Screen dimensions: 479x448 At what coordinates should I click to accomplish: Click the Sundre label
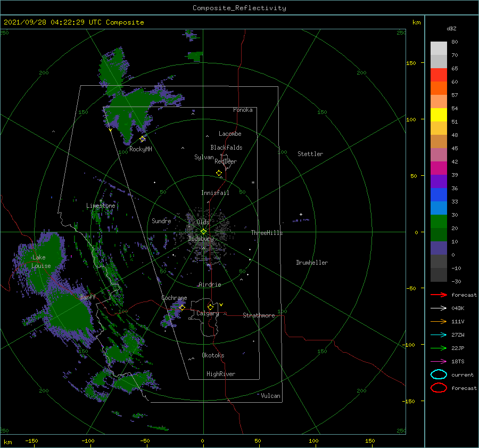pos(161,221)
